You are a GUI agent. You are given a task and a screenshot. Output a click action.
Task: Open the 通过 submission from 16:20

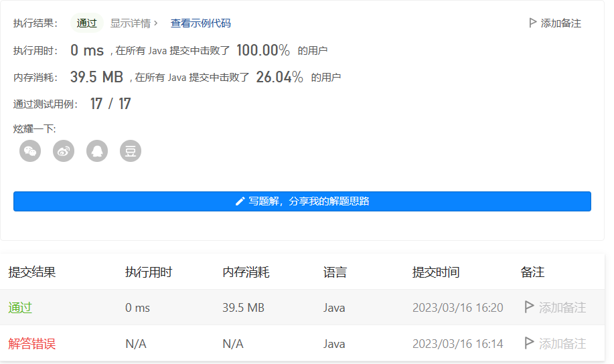[x=20, y=308]
